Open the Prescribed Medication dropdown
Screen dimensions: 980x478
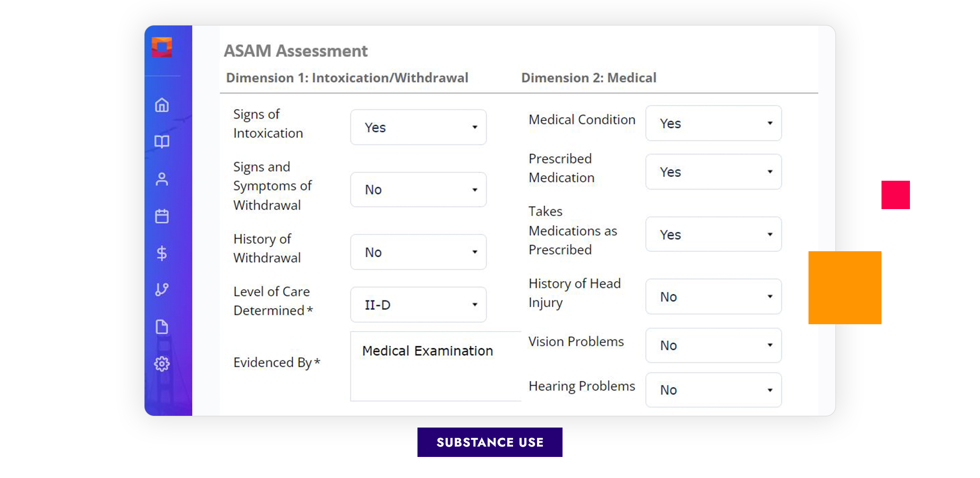pyautogui.click(x=713, y=172)
